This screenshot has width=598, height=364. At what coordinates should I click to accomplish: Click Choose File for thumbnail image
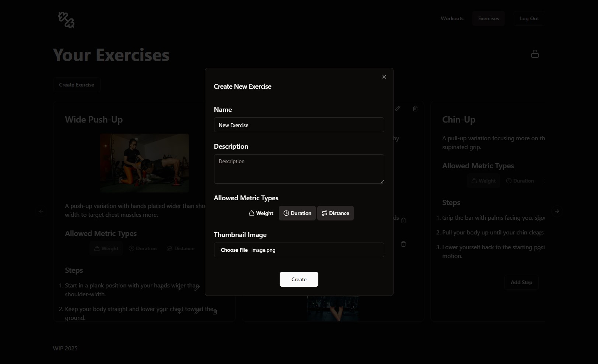tap(234, 250)
